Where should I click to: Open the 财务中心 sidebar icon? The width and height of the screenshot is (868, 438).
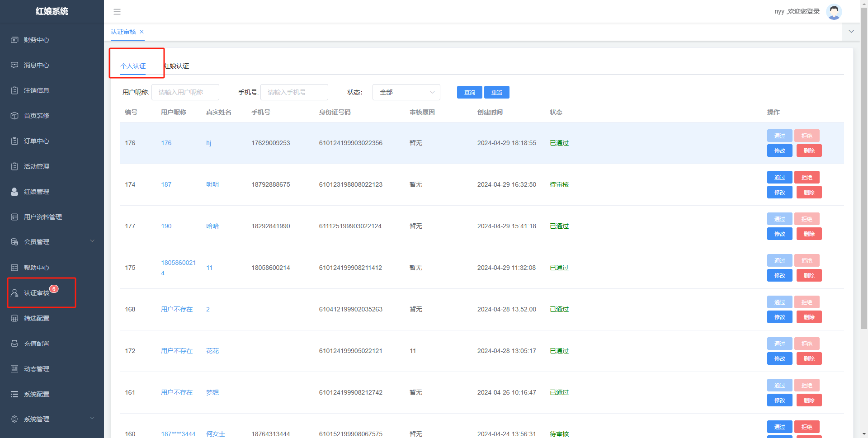click(x=14, y=40)
